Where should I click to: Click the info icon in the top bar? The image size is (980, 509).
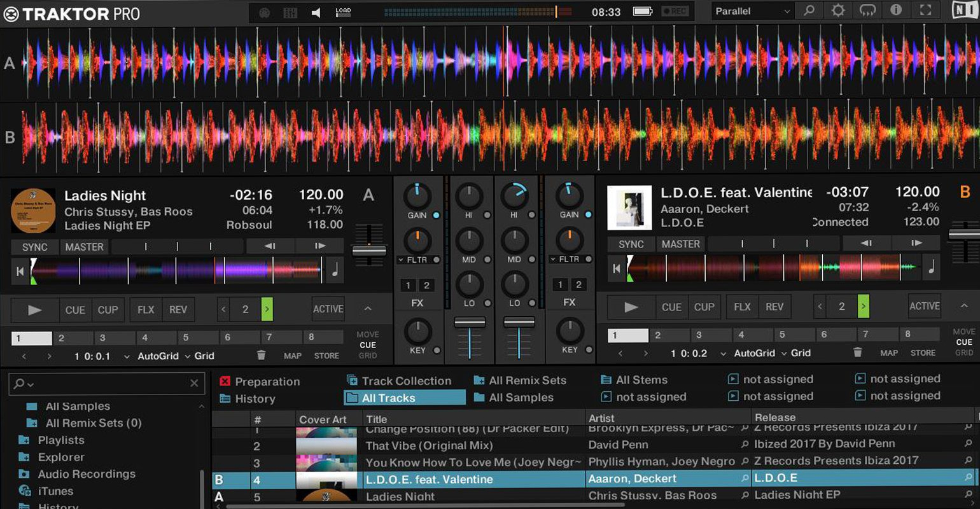895,10
